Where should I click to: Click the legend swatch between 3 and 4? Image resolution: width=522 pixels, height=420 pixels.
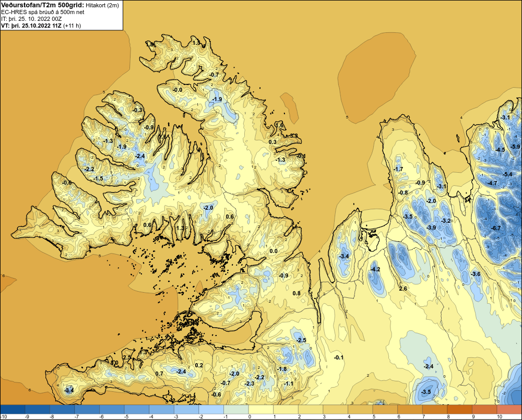[x=336, y=409]
